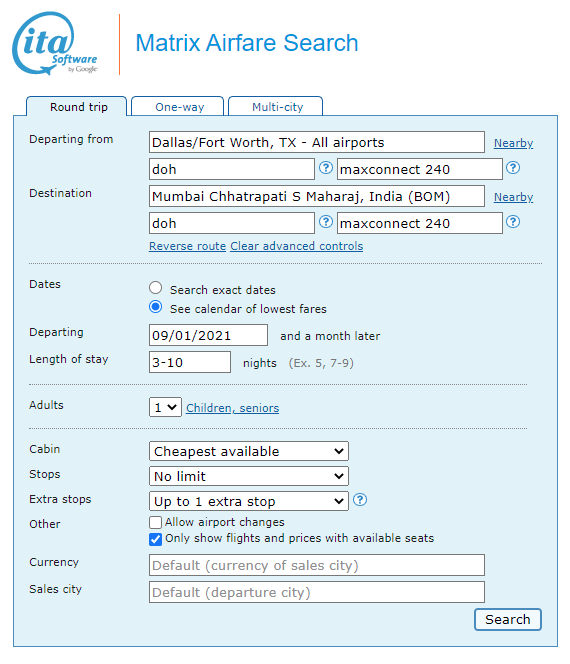Screen dimensions: 570x664
Task: Select See calendar of lowest fares option
Action: [155, 307]
